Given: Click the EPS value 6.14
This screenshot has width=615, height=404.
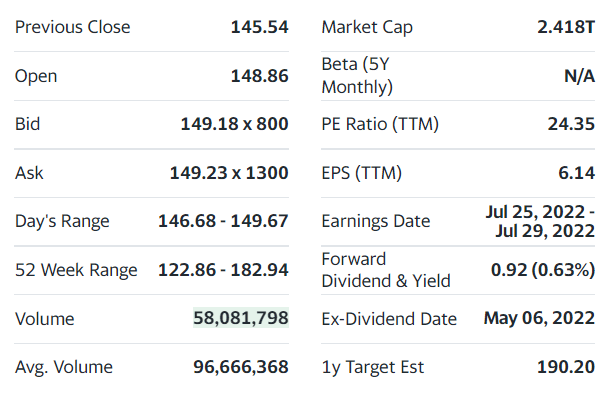Looking at the screenshot, I should click(576, 173).
